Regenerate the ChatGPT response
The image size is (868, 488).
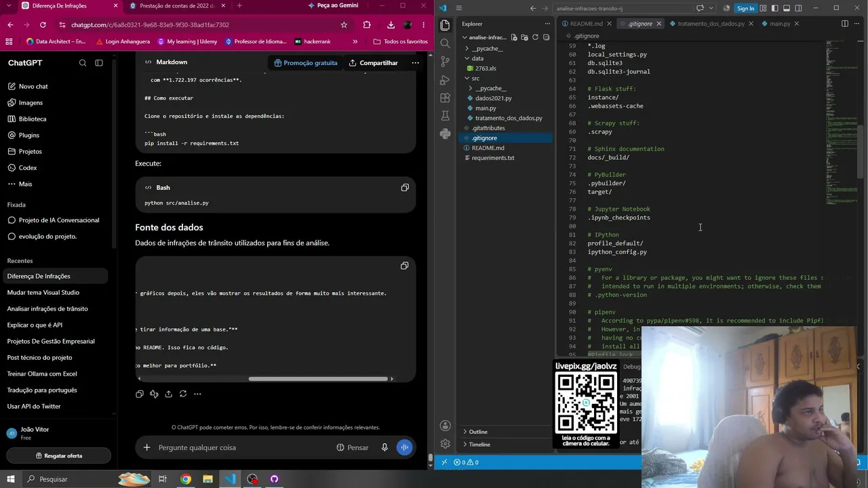click(183, 394)
